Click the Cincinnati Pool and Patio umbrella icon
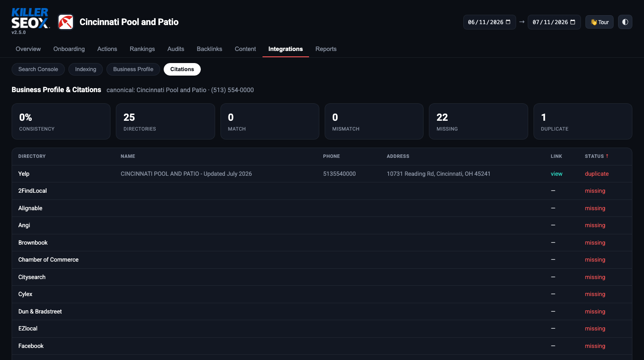The image size is (644, 360). tap(66, 22)
